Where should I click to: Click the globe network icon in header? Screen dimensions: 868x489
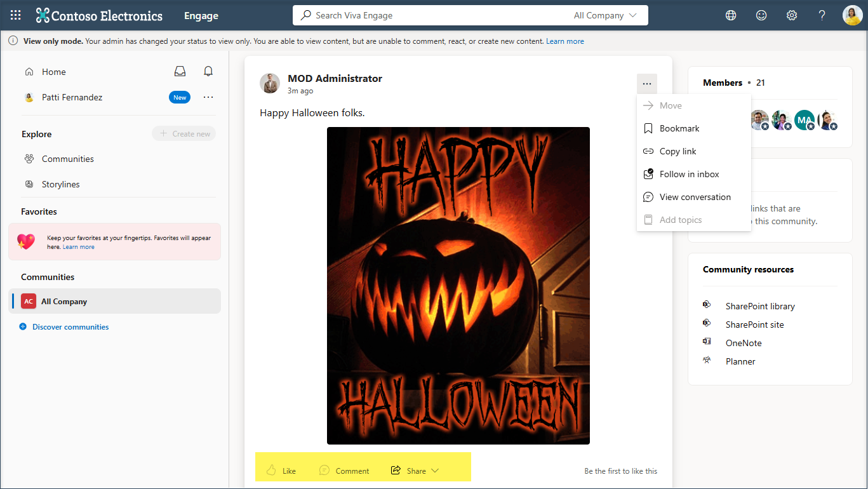(x=731, y=15)
